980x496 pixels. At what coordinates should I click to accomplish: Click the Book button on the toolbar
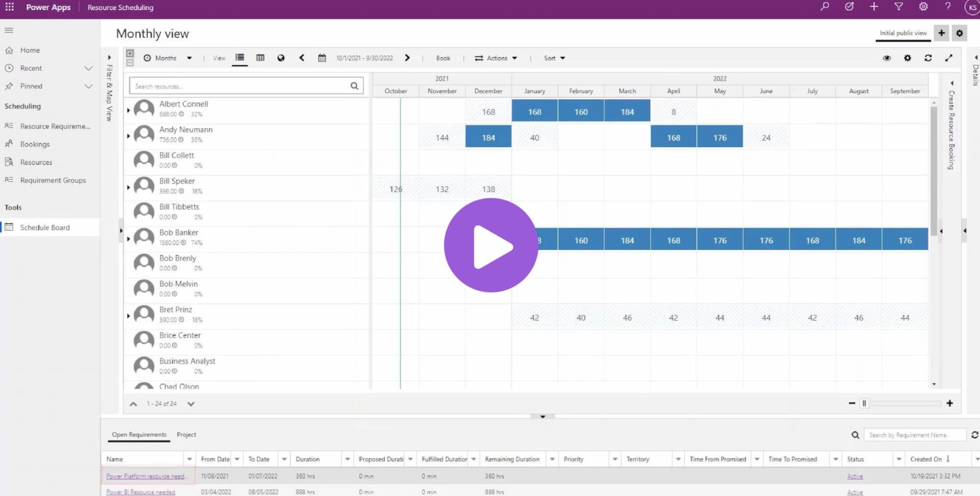point(443,58)
